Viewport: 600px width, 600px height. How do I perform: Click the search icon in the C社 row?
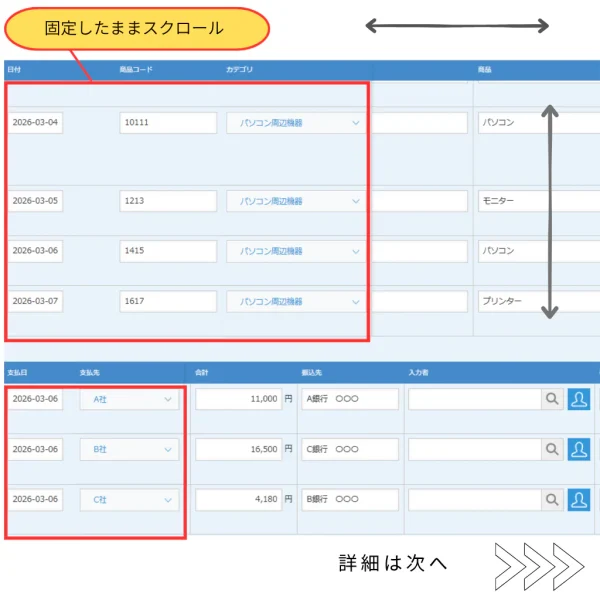pyautogui.click(x=552, y=499)
